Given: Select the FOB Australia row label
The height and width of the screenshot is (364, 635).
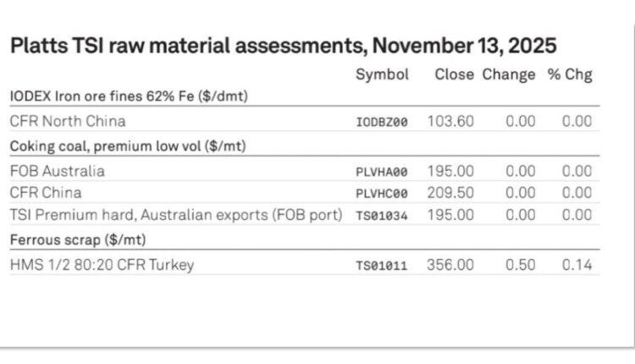Looking at the screenshot, I should 58,170.
